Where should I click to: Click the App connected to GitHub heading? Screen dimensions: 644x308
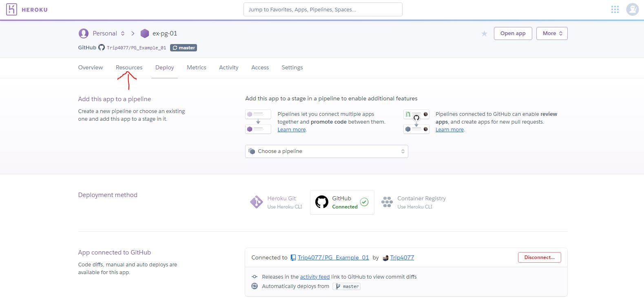[115, 253]
